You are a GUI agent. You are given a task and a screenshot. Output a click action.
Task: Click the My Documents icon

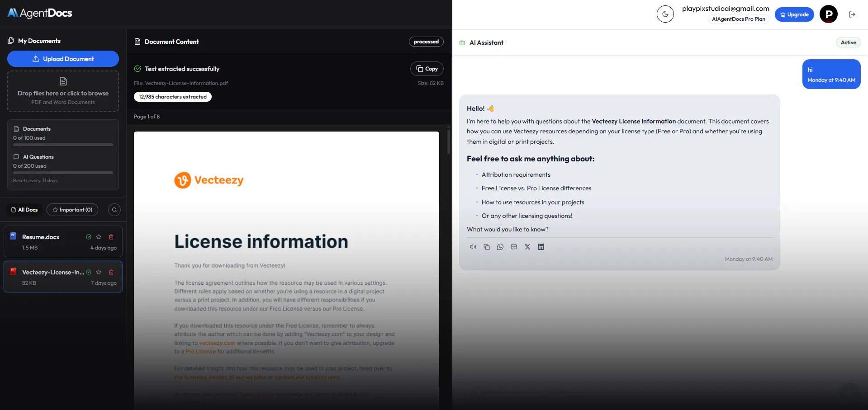pos(11,41)
